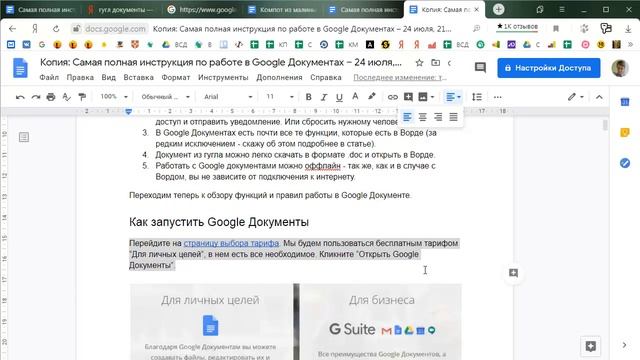Open the text color picker

[355, 97]
